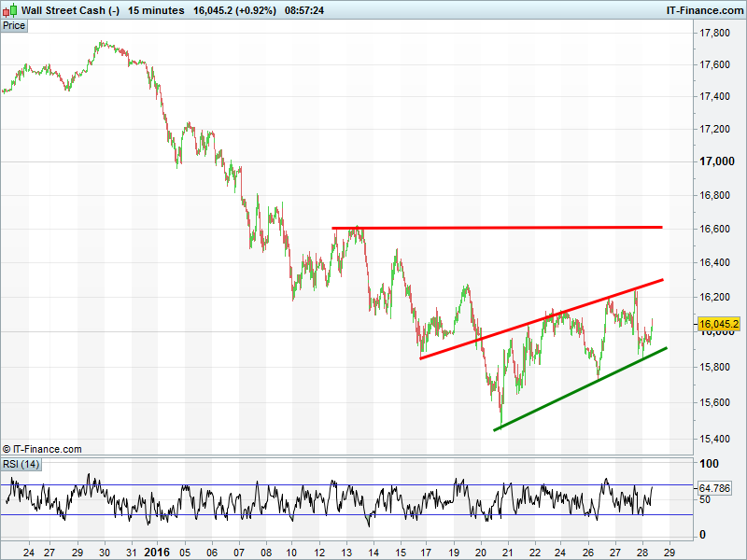The height and width of the screenshot is (560, 747).
Task: Click date 29 at the time axis right end
Action: coord(669,552)
